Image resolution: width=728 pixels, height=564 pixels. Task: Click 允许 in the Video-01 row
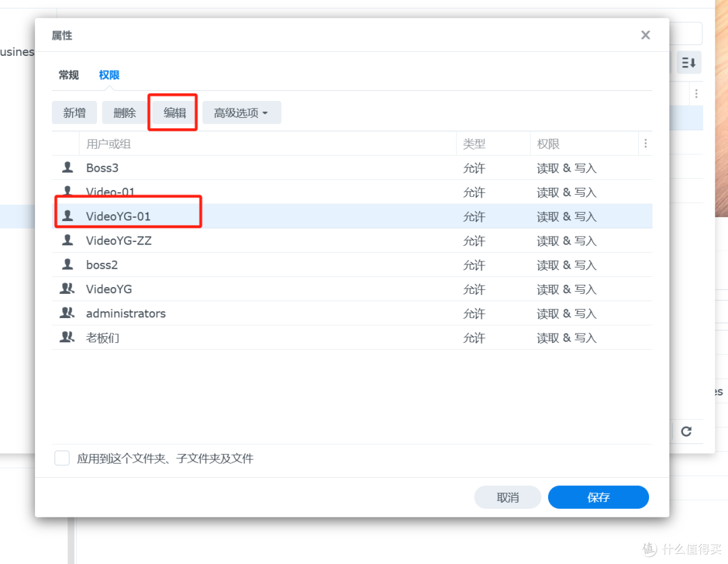[x=474, y=192]
